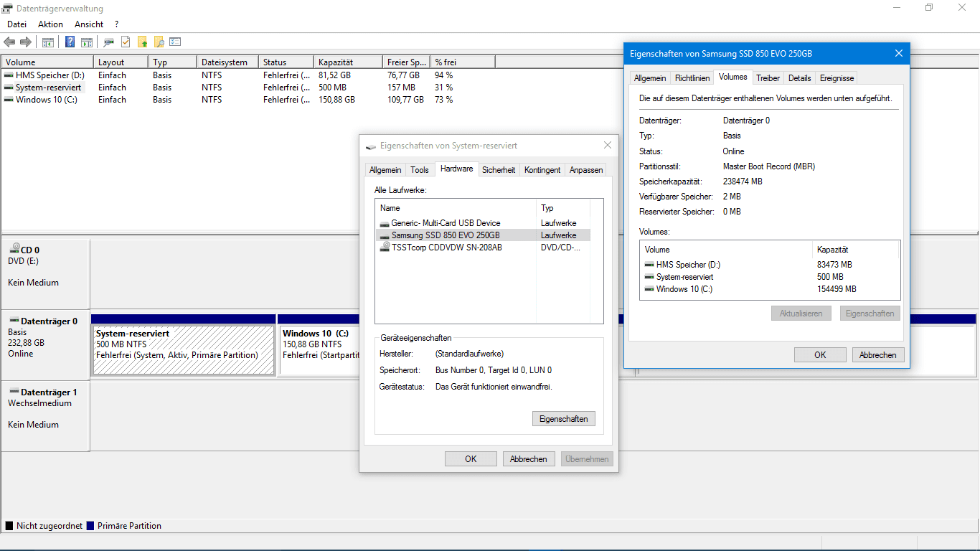Close the Samsung SSD 850 EVO properties dialog
980x551 pixels.
tap(898, 53)
